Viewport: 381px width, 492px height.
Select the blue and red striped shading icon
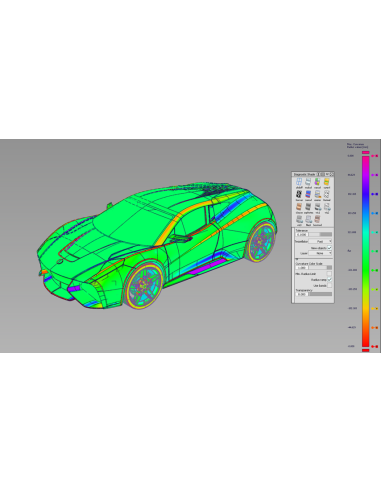308,195
